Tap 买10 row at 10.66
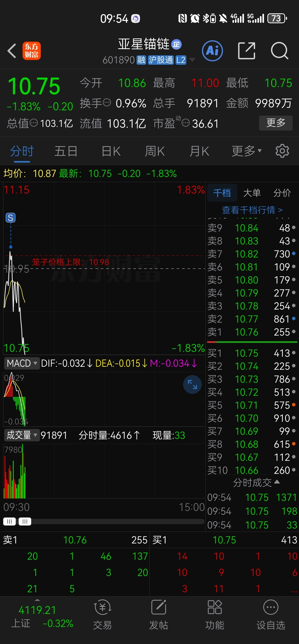The width and height of the screenshot is (299, 644). pyautogui.click(x=252, y=470)
